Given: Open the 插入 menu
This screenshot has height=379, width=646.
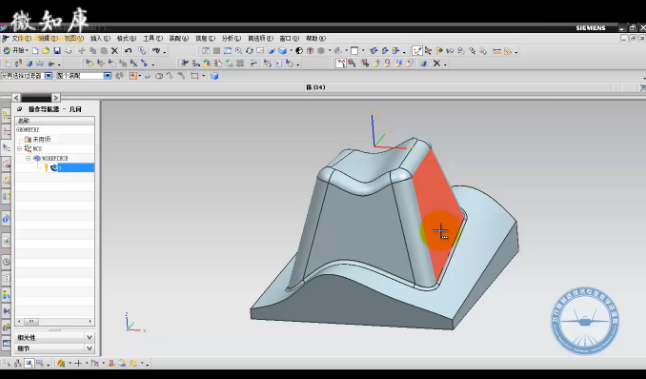Looking at the screenshot, I should 100,38.
